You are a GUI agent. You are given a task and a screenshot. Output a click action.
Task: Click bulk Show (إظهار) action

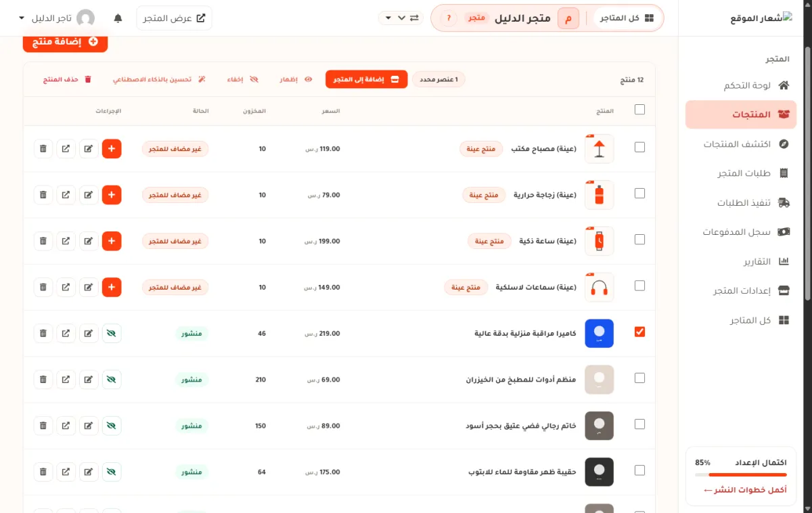296,79
